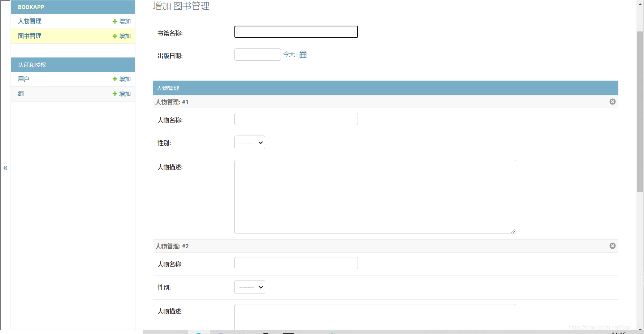Set date using the 今天 link
The height and width of the screenshot is (334, 644).
pyautogui.click(x=289, y=54)
